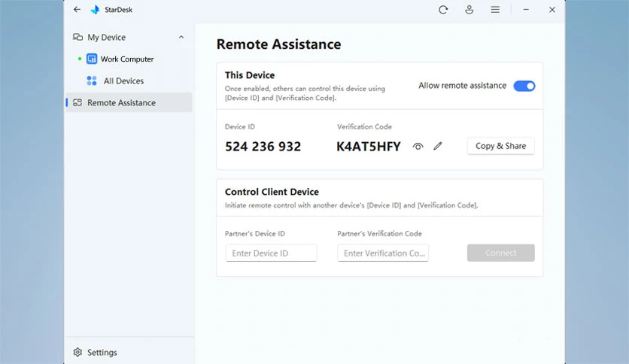Minimize the StarDesk window
This screenshot has width=629, height=364.
[526, 10]
